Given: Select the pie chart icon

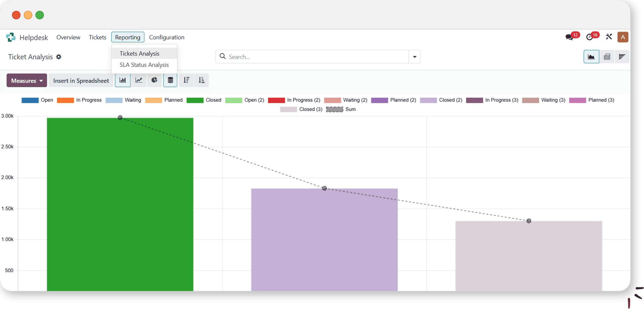Looking at the screenshot, I should tap(154, 80).
